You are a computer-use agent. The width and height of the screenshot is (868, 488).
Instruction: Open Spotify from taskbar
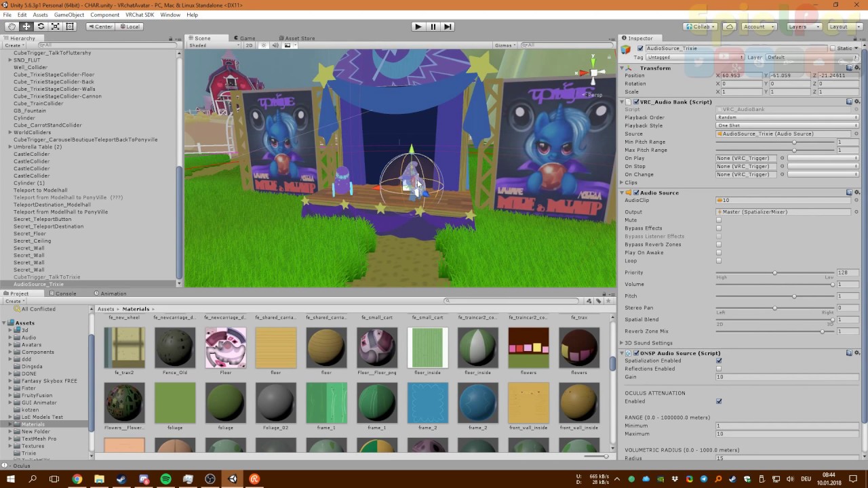tap(165, 479)
